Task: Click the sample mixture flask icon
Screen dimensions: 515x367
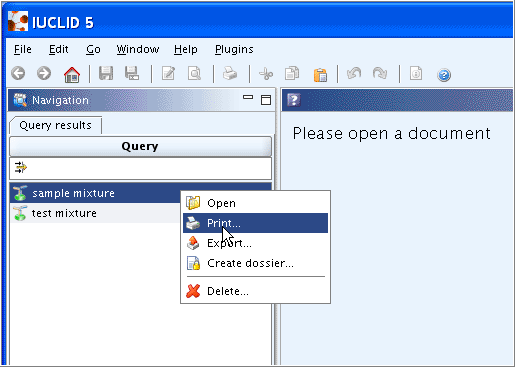Action: click(20, 193)
